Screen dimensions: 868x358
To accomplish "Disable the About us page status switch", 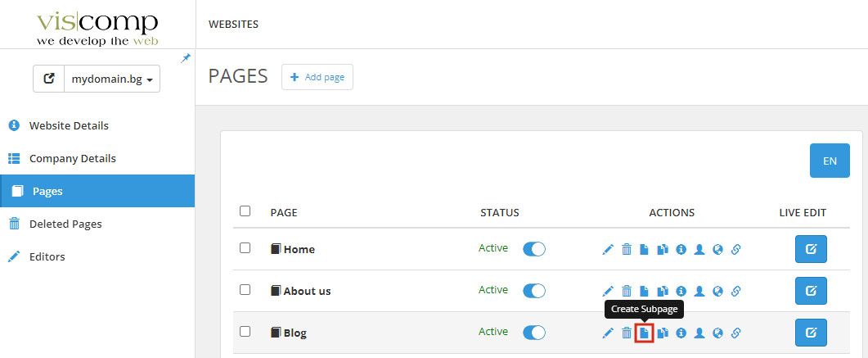I will [x=533, y=291].
